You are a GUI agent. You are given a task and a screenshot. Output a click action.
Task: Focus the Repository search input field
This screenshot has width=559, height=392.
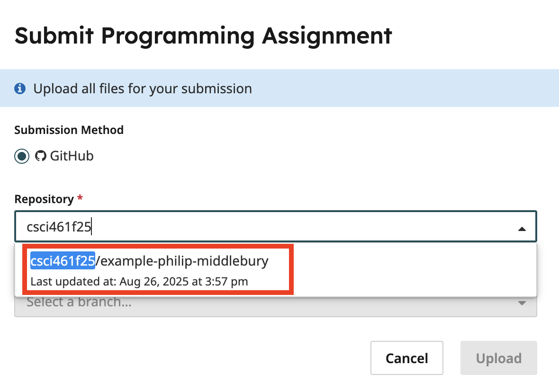[x=276, y=227]
